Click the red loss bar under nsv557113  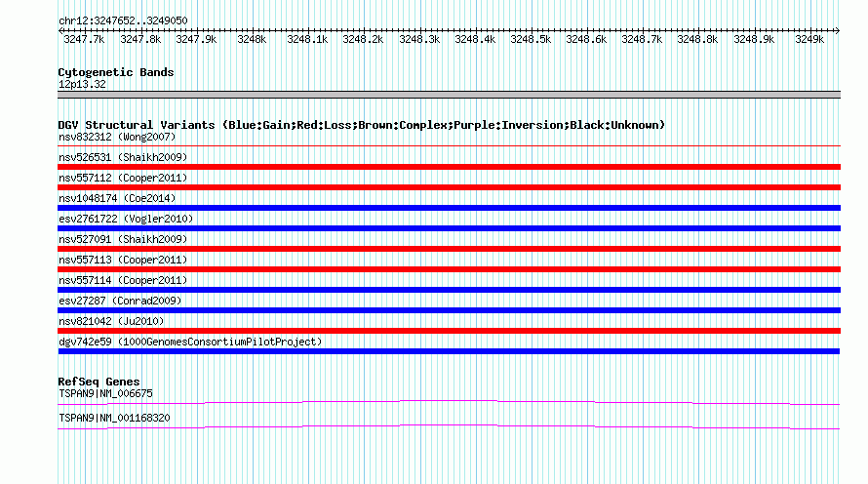(x=449, y=269)
